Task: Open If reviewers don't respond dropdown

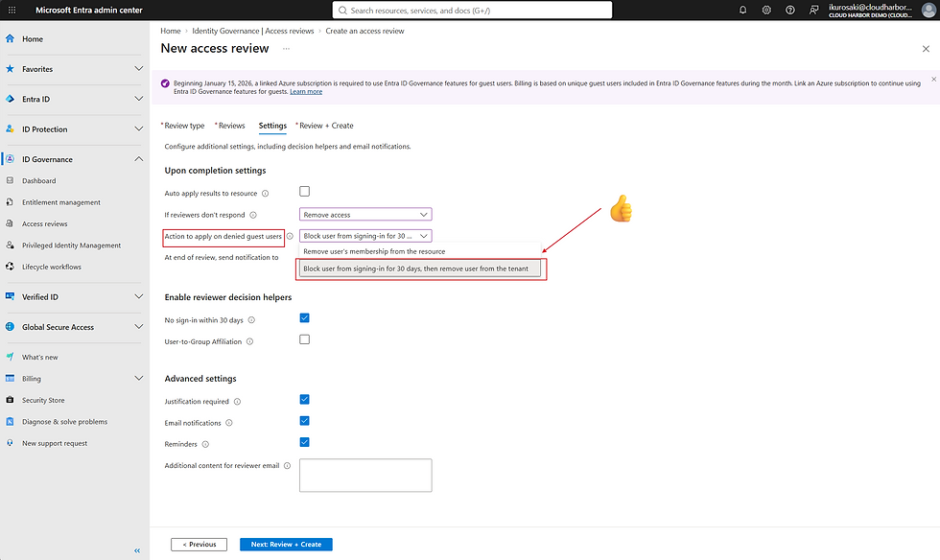Action: tap(365, 215)
